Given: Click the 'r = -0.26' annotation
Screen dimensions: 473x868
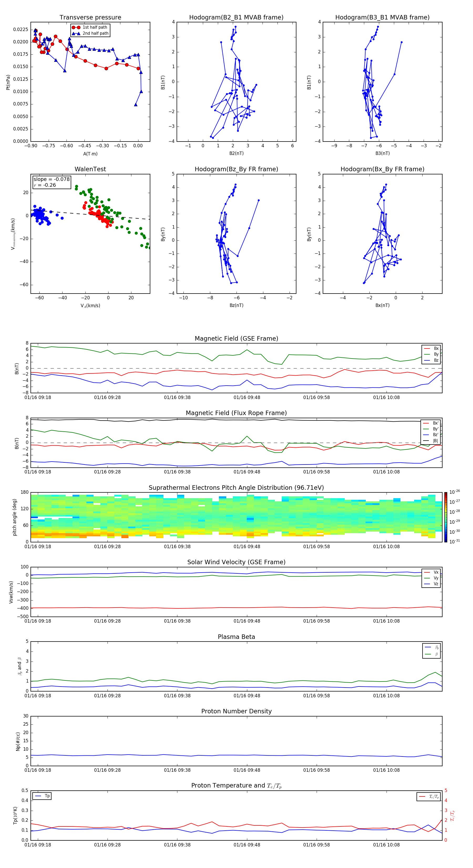Looking at the screenshot, I should (45, 185).
